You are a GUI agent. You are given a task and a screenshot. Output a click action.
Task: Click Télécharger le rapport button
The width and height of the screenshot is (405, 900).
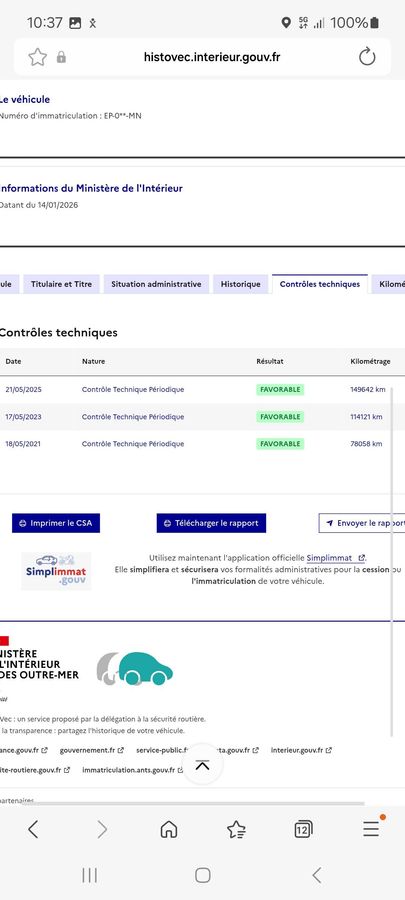[211, 523]
